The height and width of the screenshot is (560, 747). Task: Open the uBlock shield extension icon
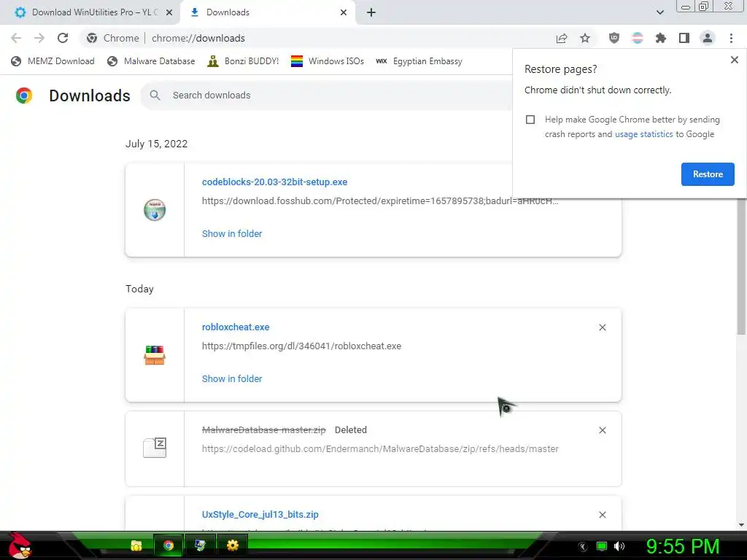pos(614,38)
